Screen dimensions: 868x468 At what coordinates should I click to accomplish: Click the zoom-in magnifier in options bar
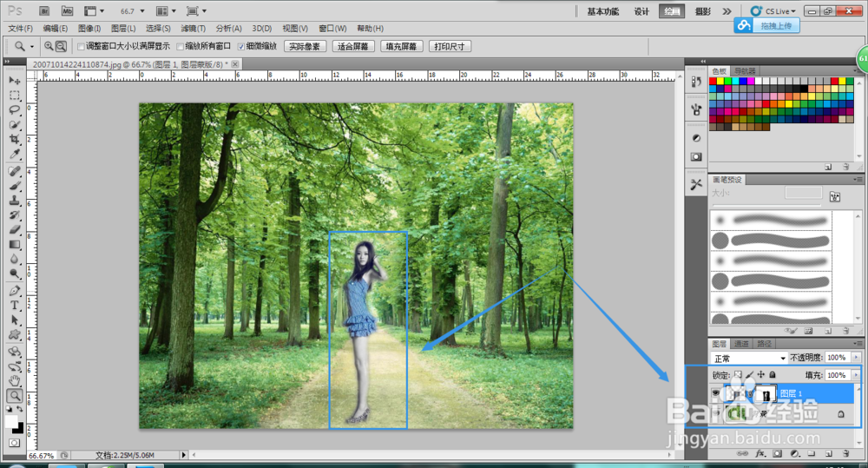coord(49,47)
